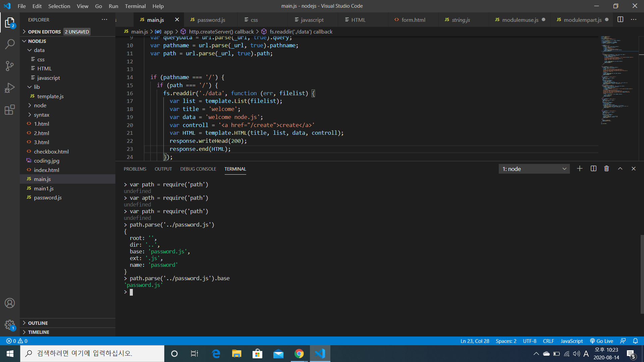Open the Extensions view
The width and height of the screenshot is (644, 362).
click(x=10, y=110)
